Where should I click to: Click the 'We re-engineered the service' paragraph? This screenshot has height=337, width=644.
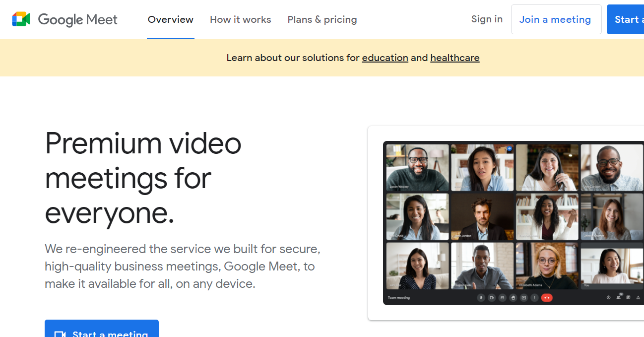[183, 266]
